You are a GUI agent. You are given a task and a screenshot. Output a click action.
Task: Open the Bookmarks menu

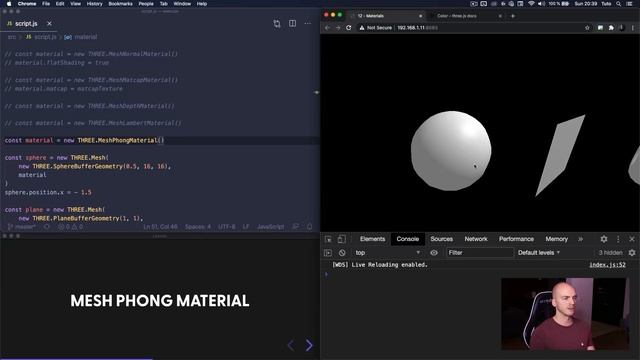(120, 4)
